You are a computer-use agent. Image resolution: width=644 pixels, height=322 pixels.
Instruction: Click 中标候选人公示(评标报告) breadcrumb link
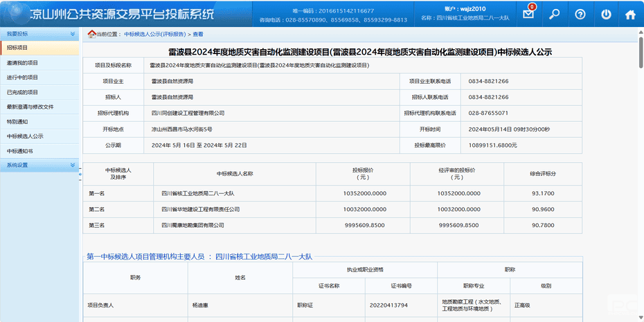pos(154,34)
